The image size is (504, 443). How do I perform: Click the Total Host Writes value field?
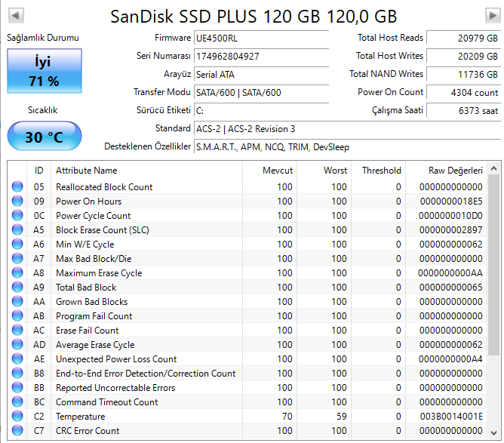click(x=463, y=56)
